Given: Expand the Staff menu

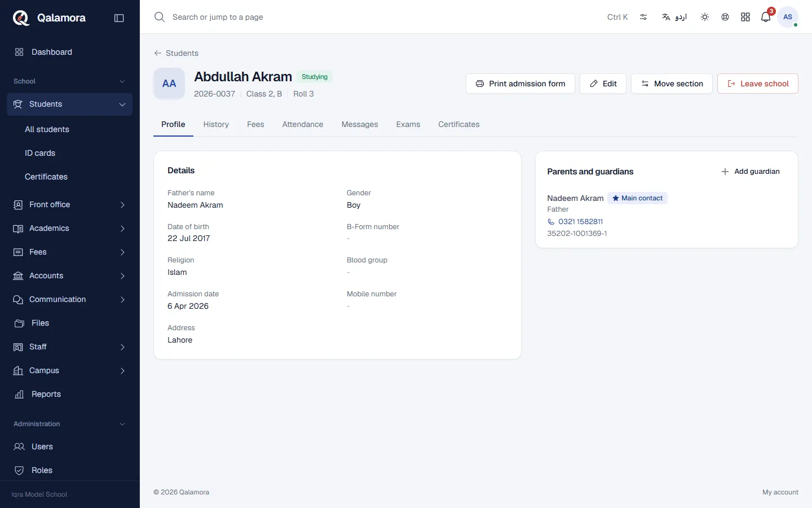Looking at the screenshot, I should (70, 347).
